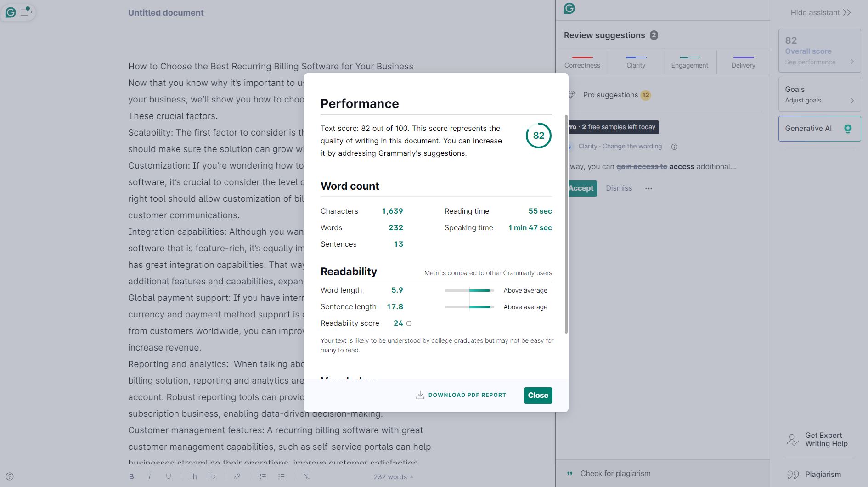
Task: Click the Review suggestions count badge
Action: pyautogui.click(x=654, y=35)
